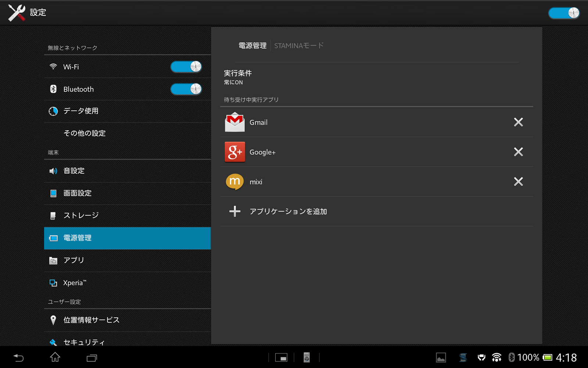The width and height of the screenshot is (588, 368).
Task: Remove Google+ from standby apps
Action: click(x=518, y=152)
